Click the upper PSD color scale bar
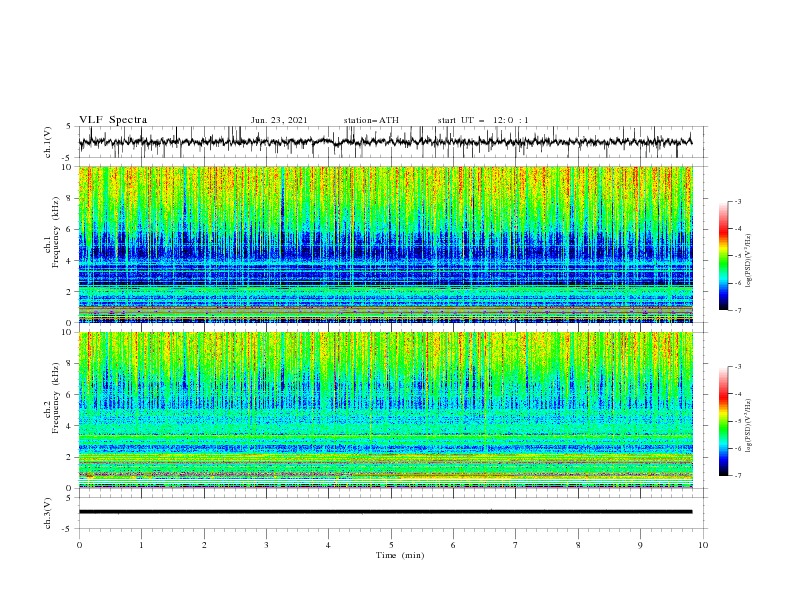792x612 pixels. [x=723, y=255]
